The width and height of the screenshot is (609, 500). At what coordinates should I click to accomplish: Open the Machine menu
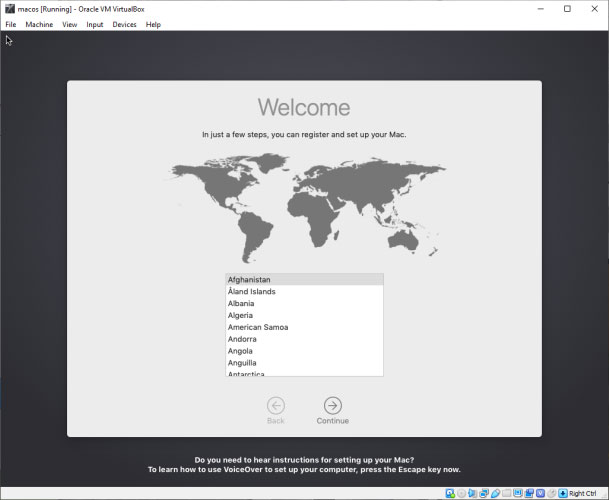point(39,24)
